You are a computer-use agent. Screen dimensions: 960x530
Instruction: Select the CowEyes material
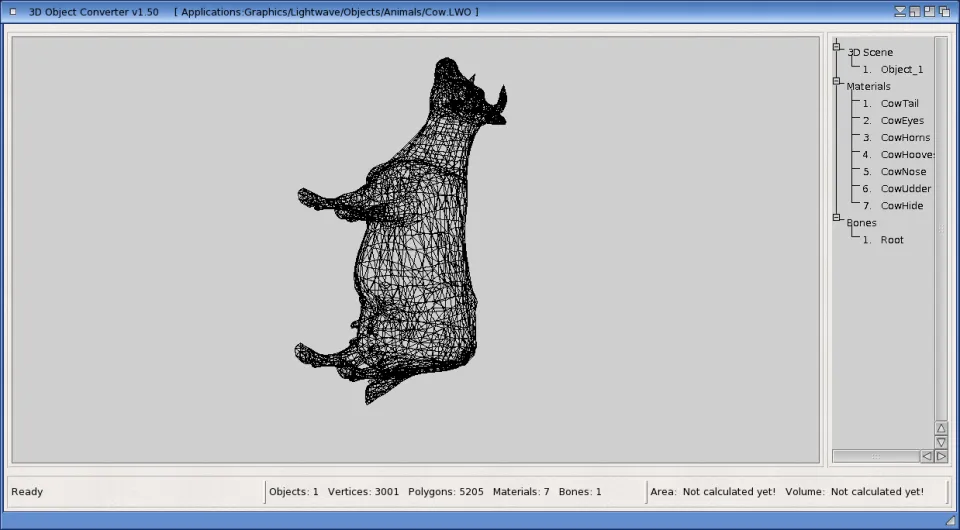[901, 121]
